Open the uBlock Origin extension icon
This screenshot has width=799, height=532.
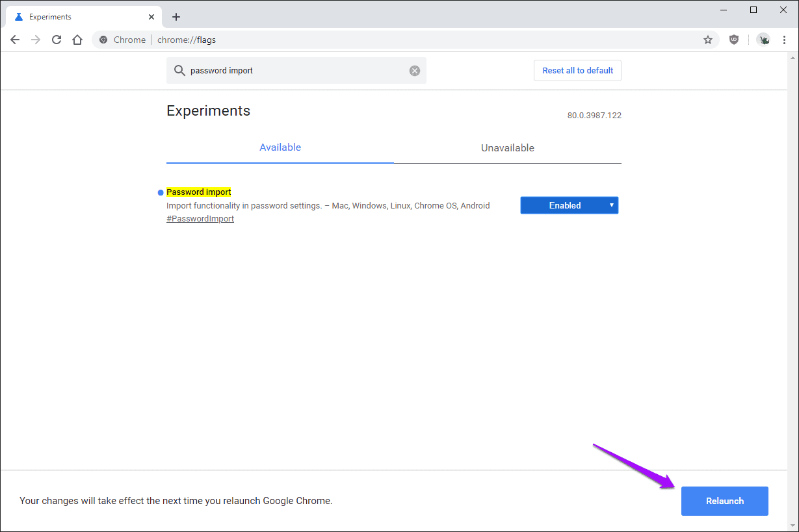tap(734, 40)
